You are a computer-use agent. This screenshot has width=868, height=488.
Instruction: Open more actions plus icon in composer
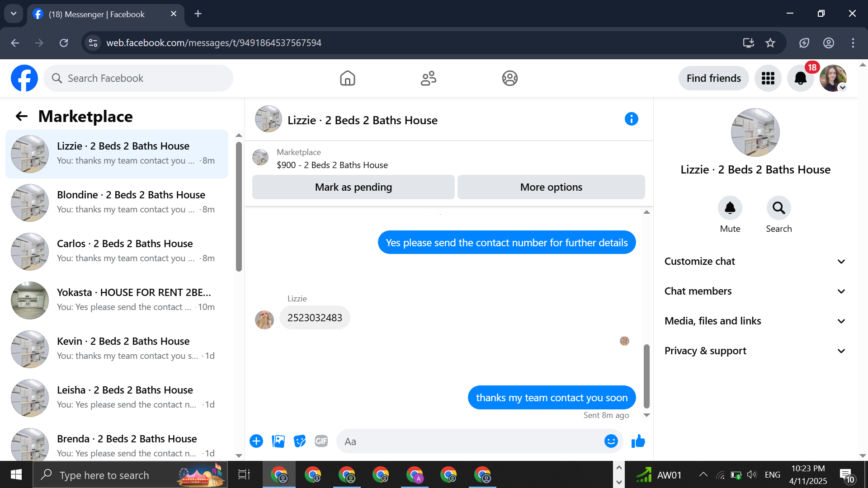(x=256, y=441)
